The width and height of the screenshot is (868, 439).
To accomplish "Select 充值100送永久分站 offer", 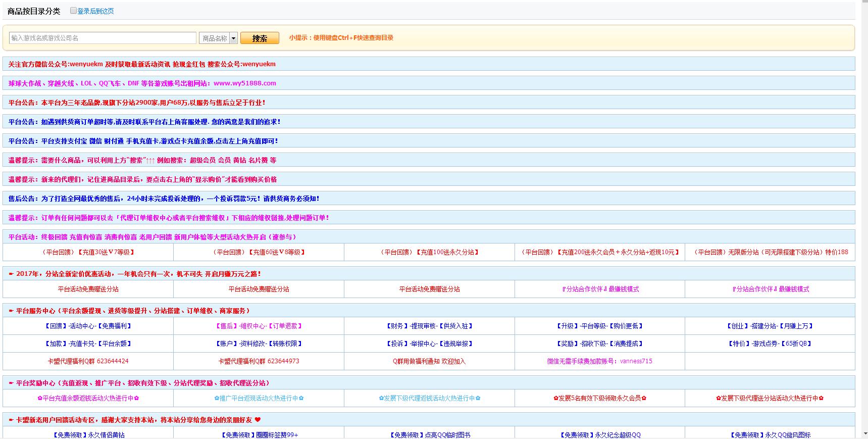I will (x=429, y=252).
